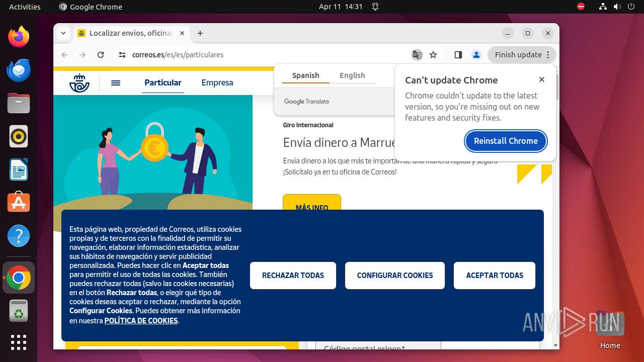Click ACEPTAR TODAS cookies button
Image resolution: width=644 pixels, height=362 pixels.
click(x=495, y=276)
